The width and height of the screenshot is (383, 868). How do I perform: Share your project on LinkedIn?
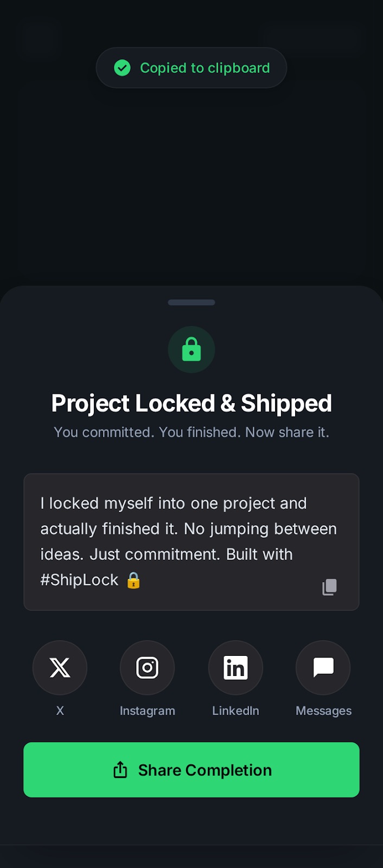point(235,668)
